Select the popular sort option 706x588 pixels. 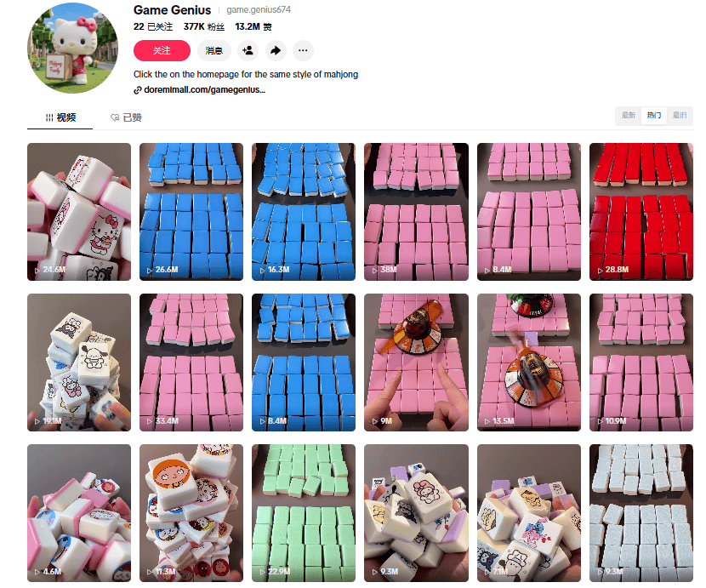(654, 116)
